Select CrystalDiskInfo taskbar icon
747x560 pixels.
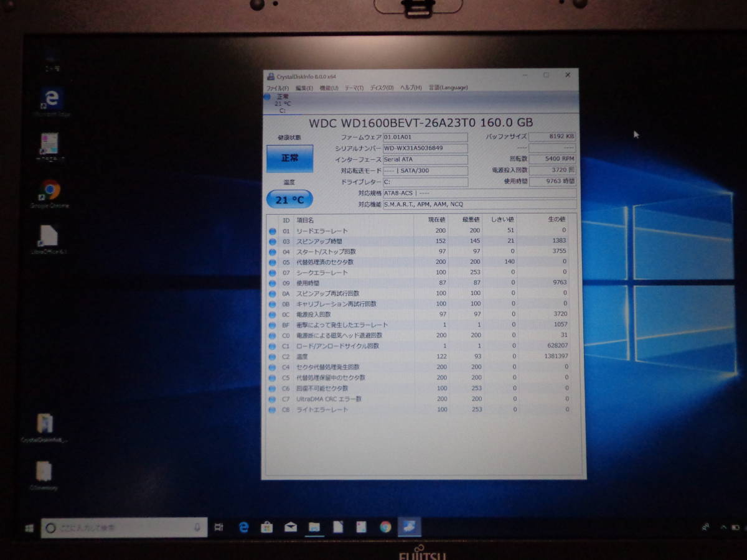click(x=410, y=527)
